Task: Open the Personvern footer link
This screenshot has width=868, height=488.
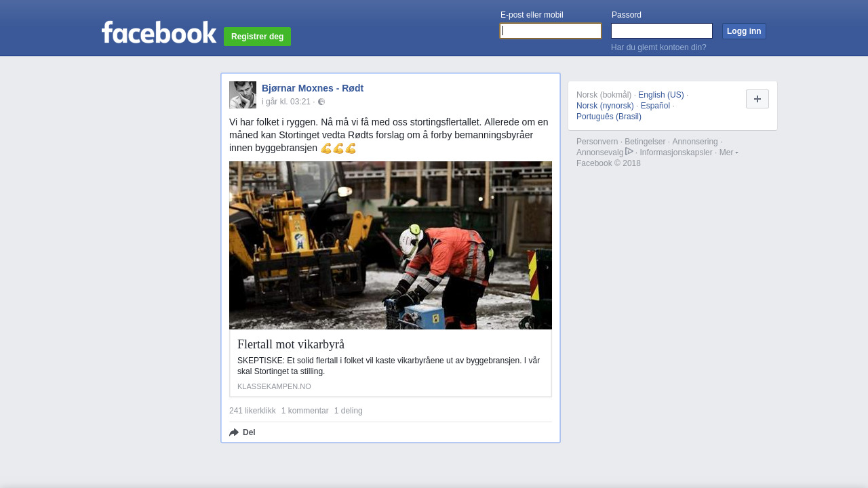Action: [597, 142]
